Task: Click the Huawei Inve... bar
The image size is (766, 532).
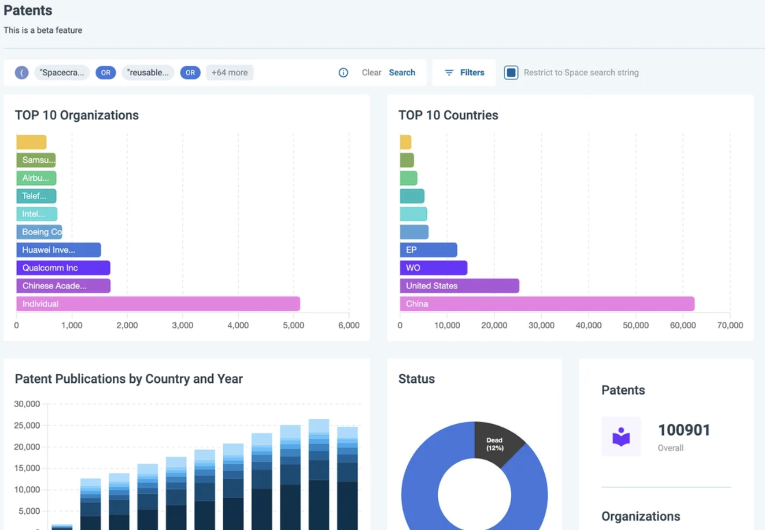Action: [58, 250]
